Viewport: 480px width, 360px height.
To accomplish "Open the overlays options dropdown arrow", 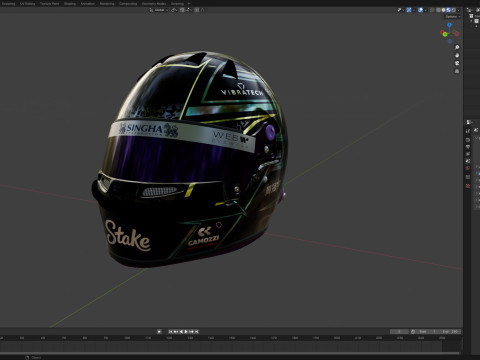I will pos(426,10).
